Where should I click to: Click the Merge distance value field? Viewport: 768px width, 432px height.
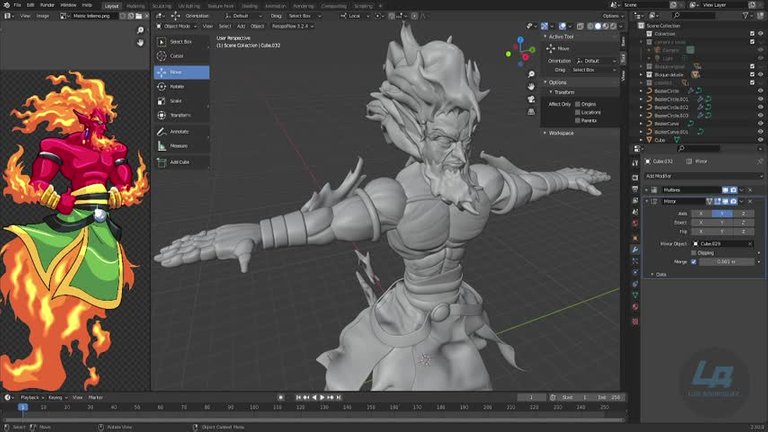tap(724, 262)
